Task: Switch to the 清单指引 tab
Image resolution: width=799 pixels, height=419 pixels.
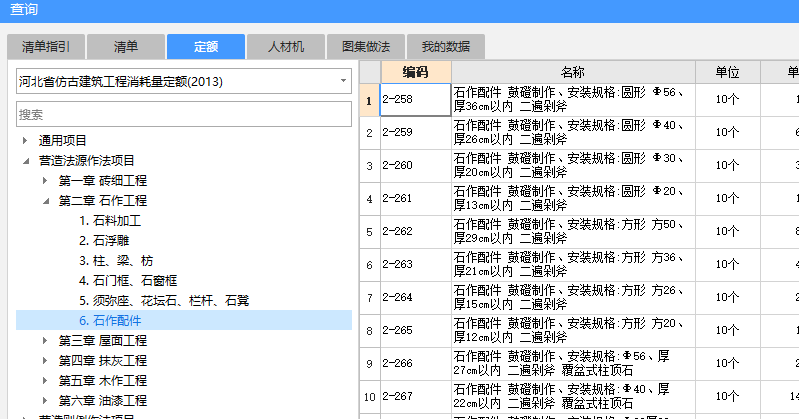Action: [x=46, y=47]
